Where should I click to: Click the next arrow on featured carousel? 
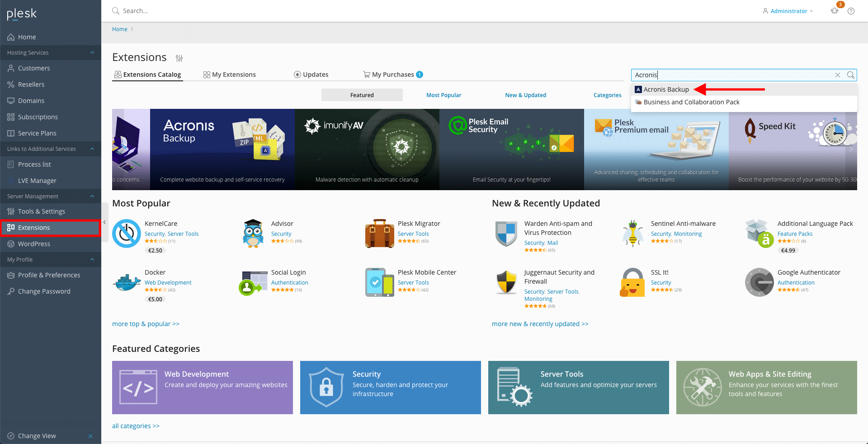(x=851, y=149)
